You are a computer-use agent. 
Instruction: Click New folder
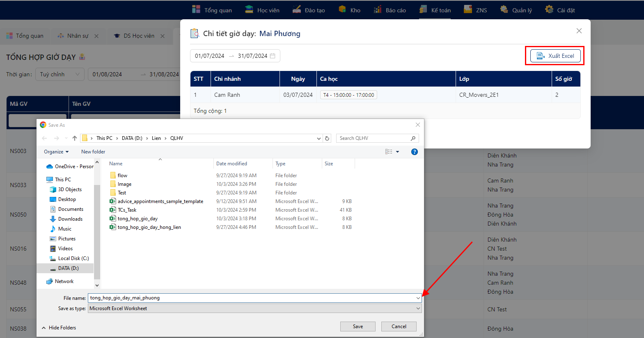(x=93, y=152)
